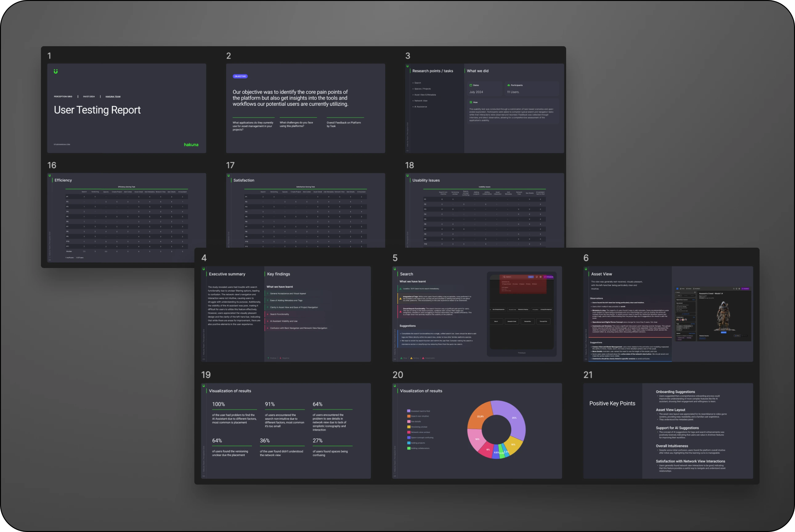Click the yellow 16% donut chart segment
Screen dimensions: 795x532
pos(513,445)
